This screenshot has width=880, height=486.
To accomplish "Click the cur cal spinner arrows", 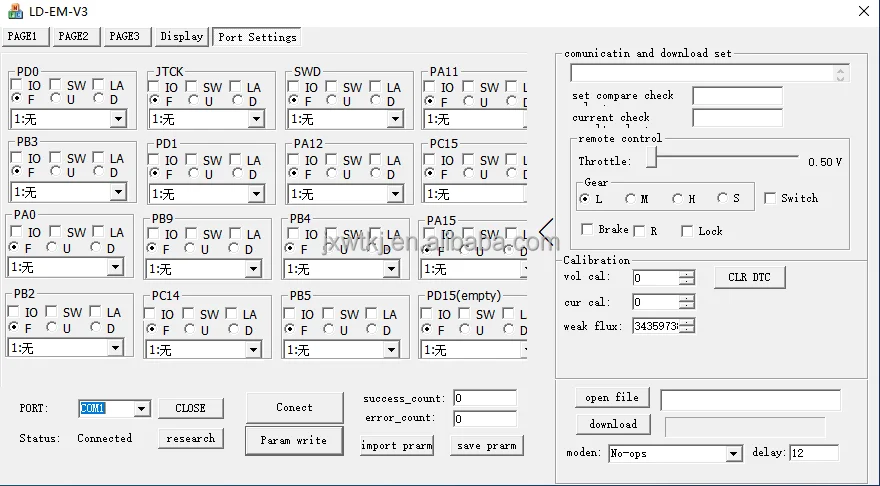I will point(687,302).
